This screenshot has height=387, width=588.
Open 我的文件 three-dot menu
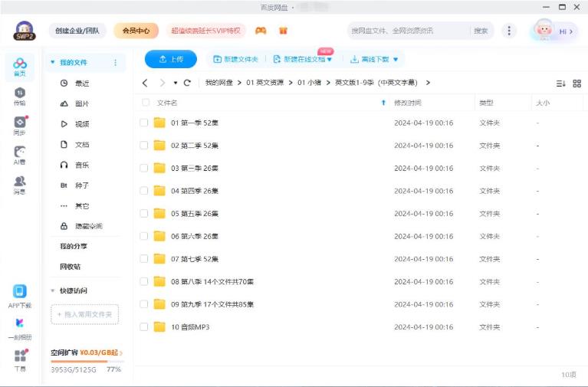[x=115, y=63]
